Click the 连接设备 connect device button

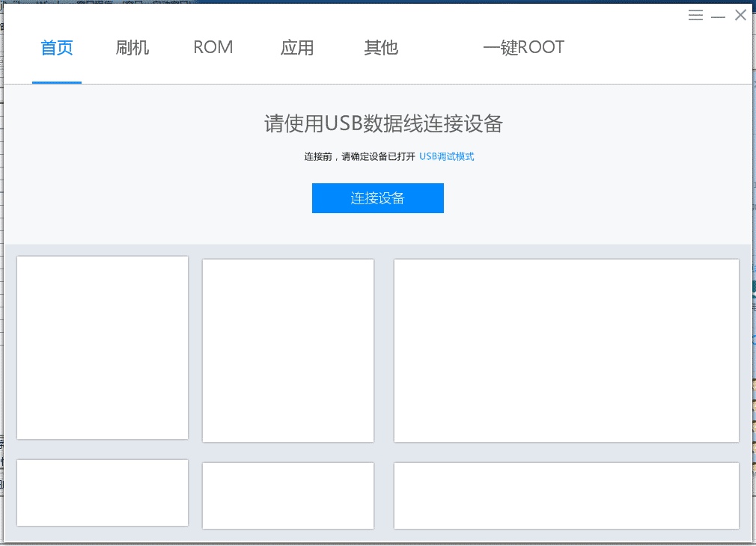(377, 197)
